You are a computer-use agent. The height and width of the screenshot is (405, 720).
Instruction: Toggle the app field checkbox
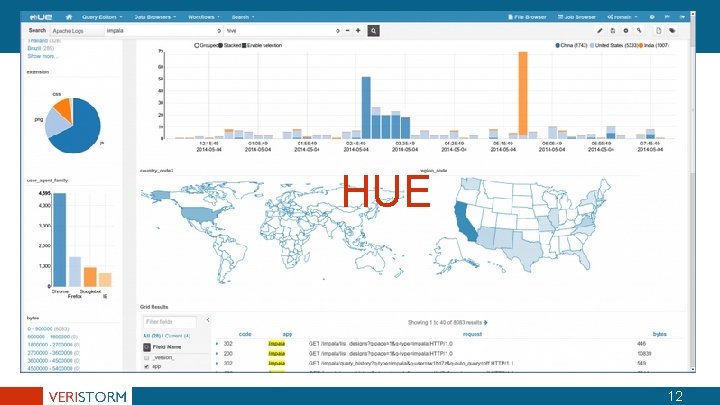pyautogui.click(x=146, y=366)
